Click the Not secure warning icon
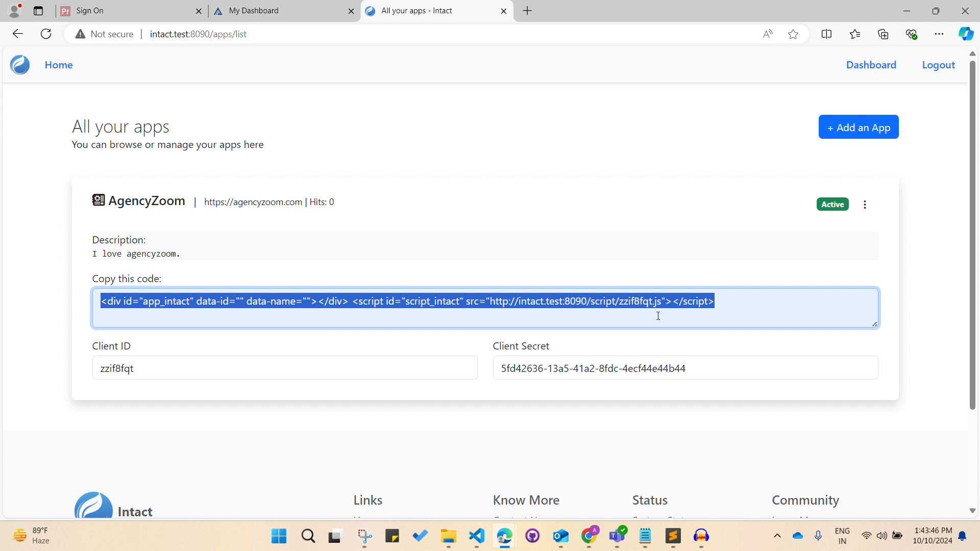This screenshot has height=551, width=980. tap(80, 34)
